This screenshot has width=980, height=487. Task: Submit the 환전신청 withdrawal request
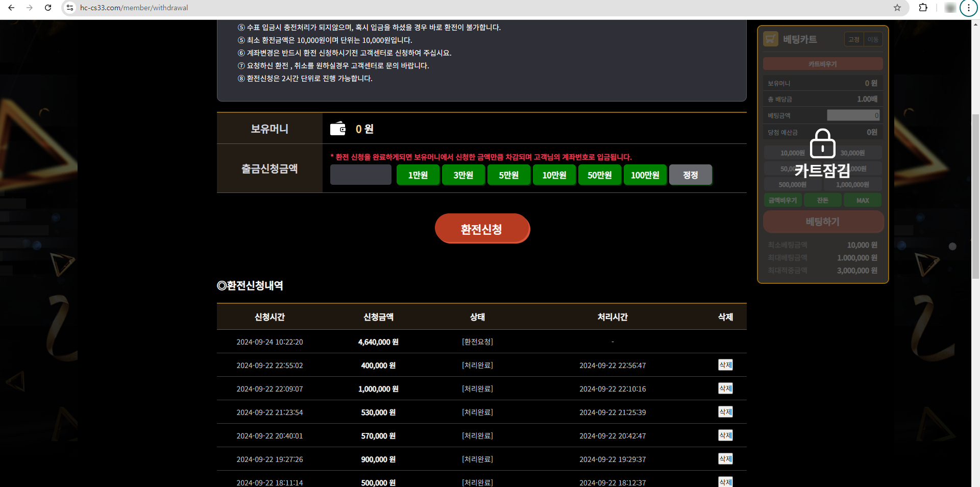(x=482, y=229)
